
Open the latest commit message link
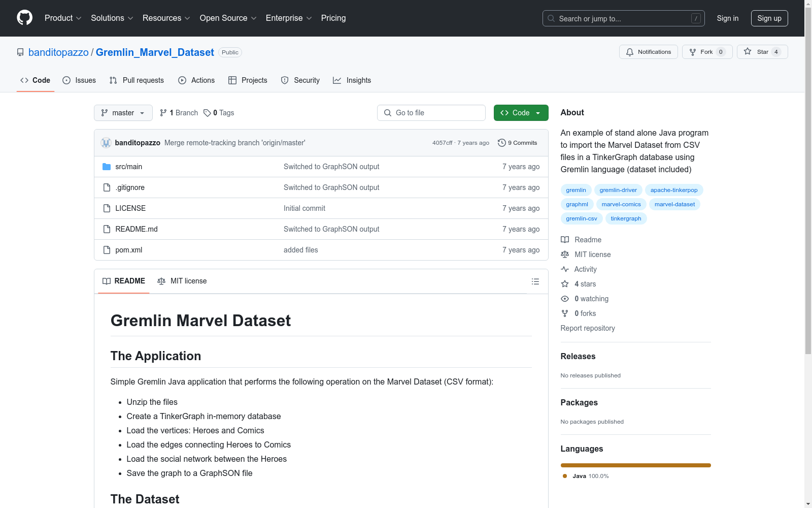coord(234,143)
